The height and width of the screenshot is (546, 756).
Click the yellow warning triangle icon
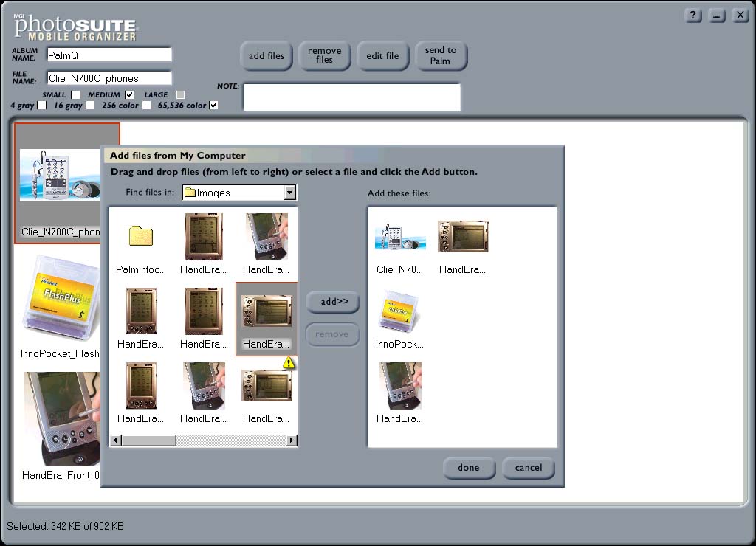point(289,362)
